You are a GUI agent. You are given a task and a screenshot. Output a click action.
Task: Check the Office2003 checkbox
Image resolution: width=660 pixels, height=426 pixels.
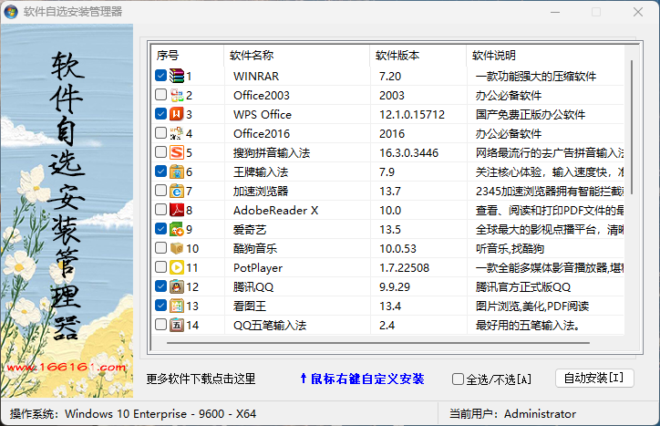(x=162, y=95)
